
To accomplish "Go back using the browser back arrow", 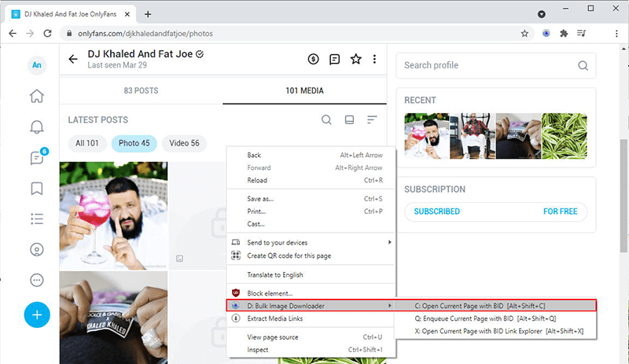I will [13, 33].
